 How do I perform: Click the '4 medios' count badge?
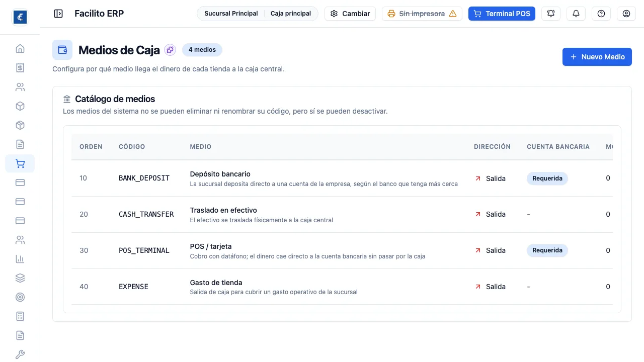[202, 50]
